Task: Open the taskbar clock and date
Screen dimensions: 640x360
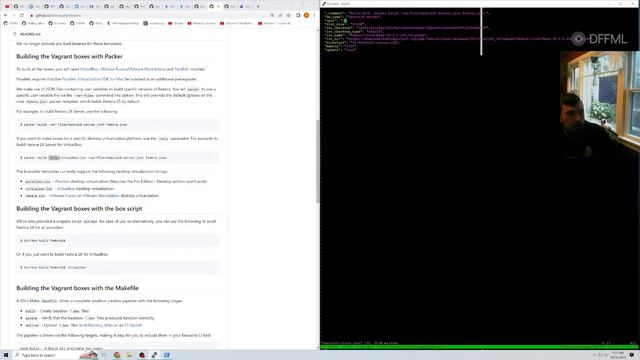Action: pyautogui.click(x=618, y=355)
